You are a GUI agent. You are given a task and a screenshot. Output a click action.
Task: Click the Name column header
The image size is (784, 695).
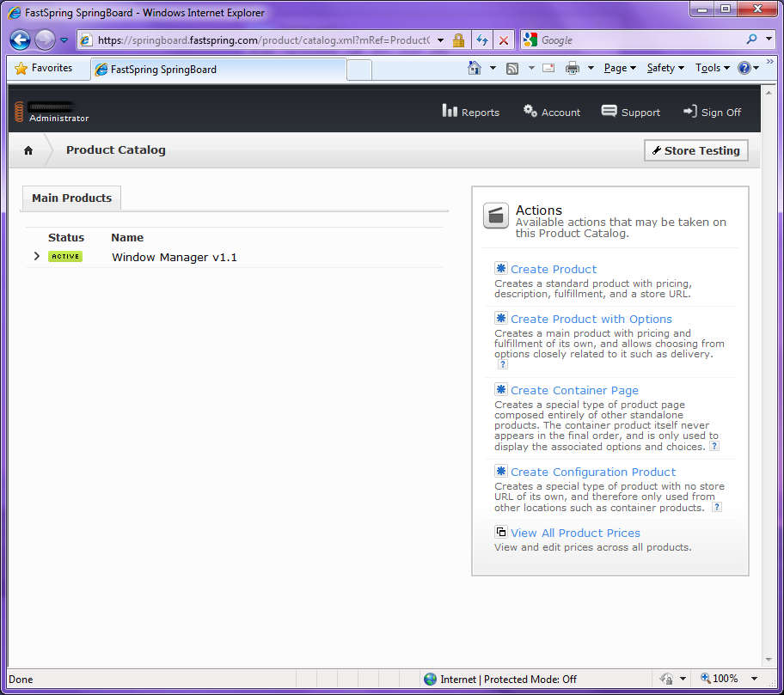[127, 237]
